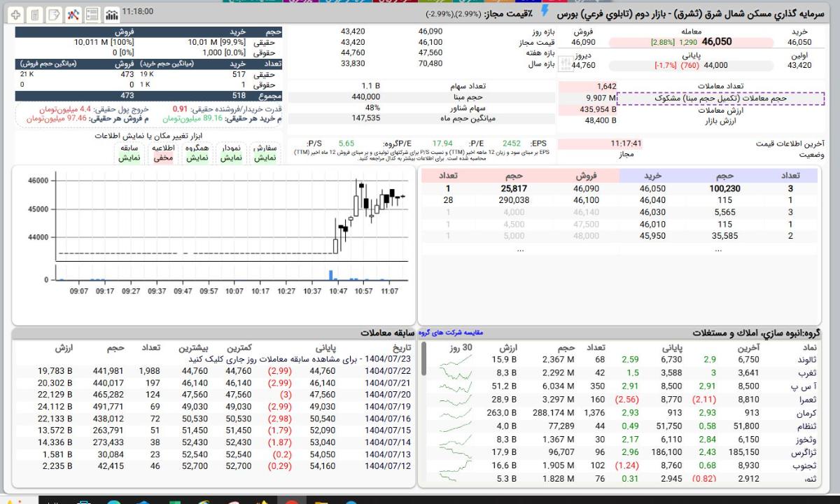Click the red-blue technical chart icon

click(73, 14)
